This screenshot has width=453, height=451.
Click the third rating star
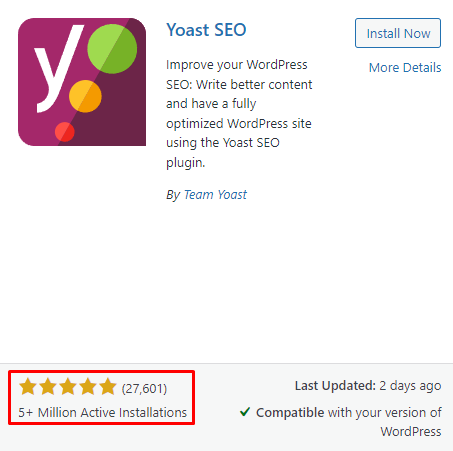[68, 386]
